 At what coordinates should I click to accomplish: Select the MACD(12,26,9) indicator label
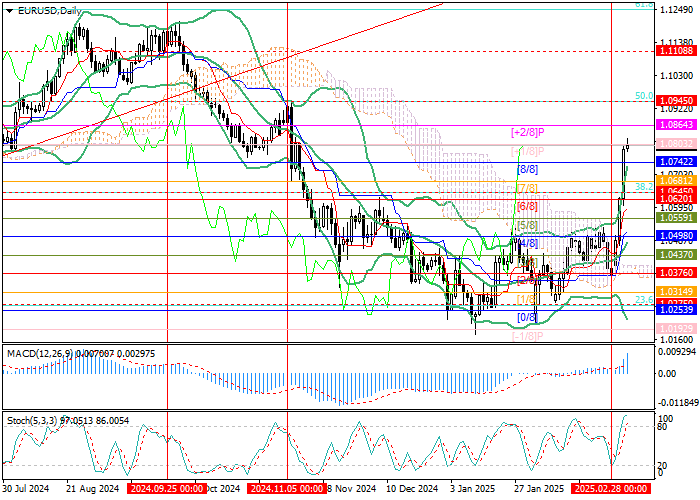(40, 354)
